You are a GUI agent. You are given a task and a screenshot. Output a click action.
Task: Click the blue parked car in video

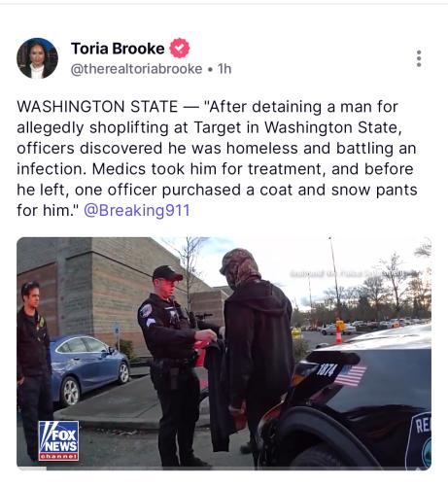point(89,369)
